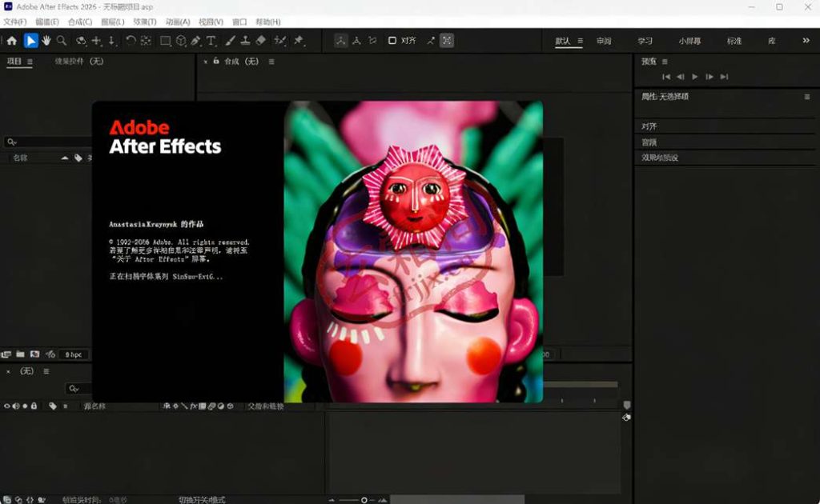Step back one frame in Preview panel
This screenshot has width=820, height=504.
click(x=680, y=77)
